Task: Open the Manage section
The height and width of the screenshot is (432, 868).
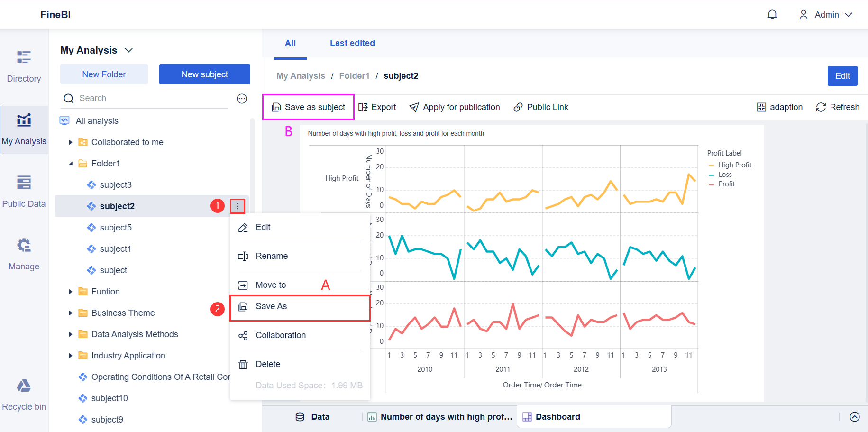Action: 24,254
